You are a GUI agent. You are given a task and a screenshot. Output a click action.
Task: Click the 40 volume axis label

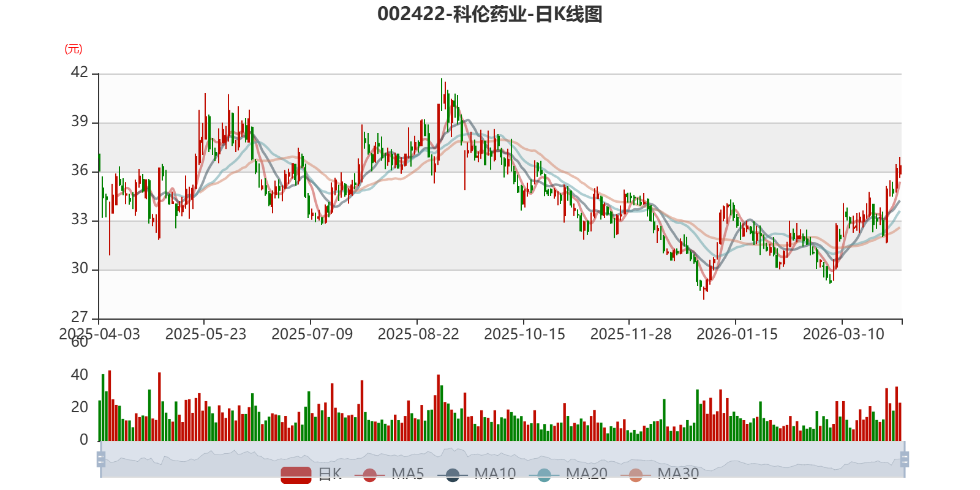[80, 375]
